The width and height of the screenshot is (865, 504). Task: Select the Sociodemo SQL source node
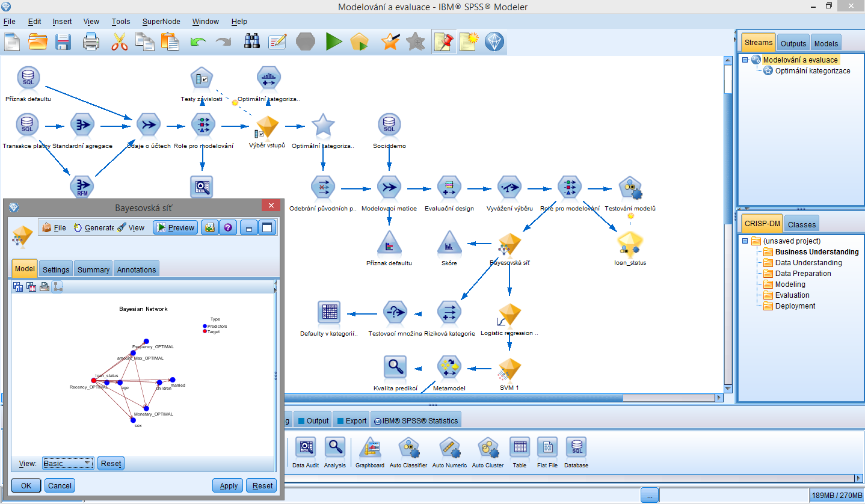(389, 125)
